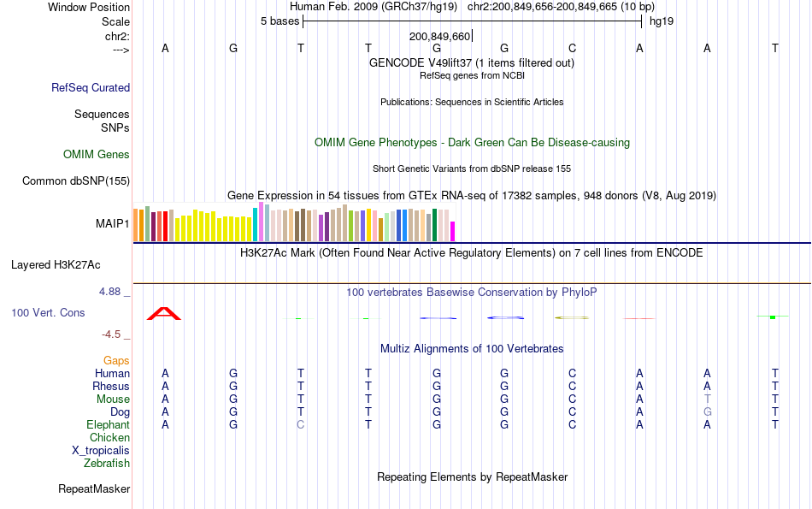This screenshot has width=812, height=509.
Task: Select the MAIP1 GTEx expression label
Action: 112,223
